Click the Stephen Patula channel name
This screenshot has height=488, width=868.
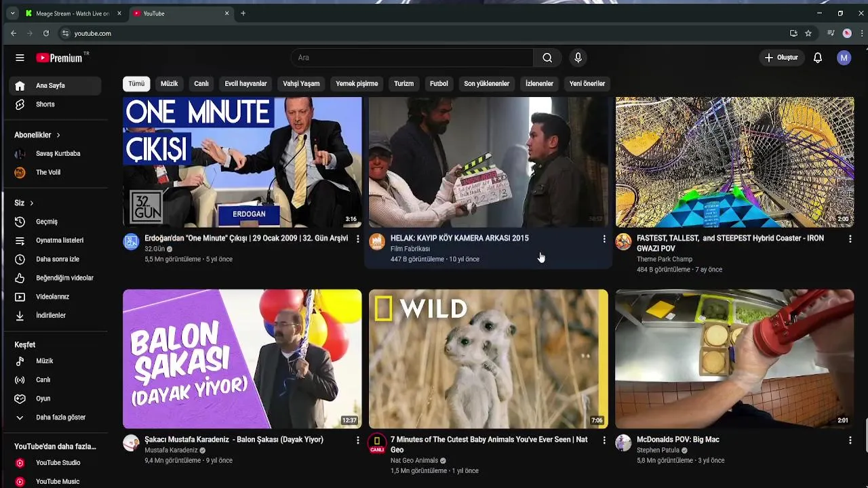(x=658, y=450)
